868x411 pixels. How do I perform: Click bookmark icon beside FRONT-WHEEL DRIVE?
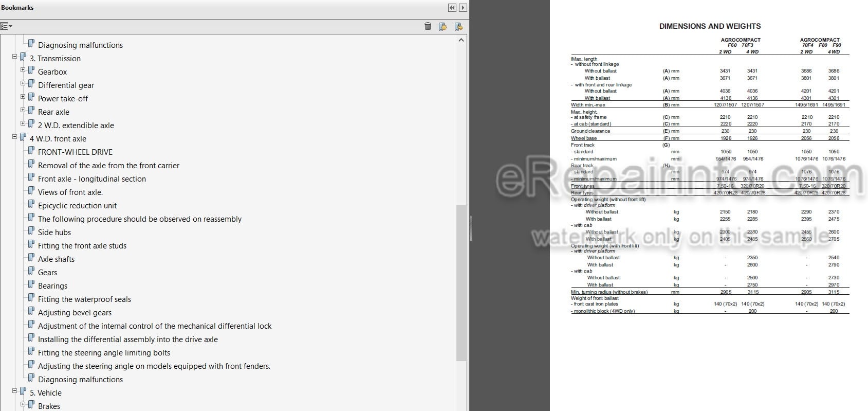click(31, 151)
